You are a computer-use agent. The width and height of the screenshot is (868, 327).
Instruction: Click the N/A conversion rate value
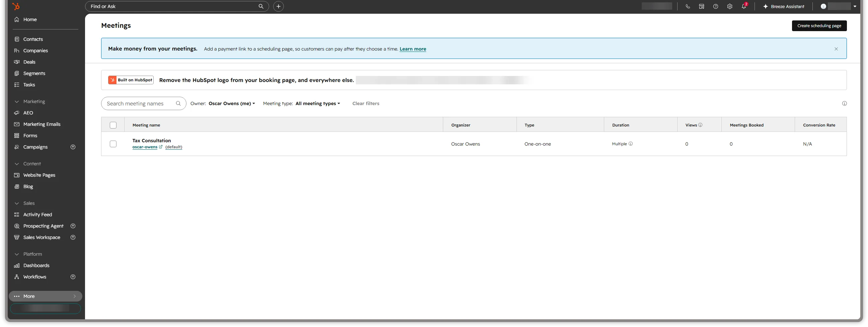click(x=807, y=144)
